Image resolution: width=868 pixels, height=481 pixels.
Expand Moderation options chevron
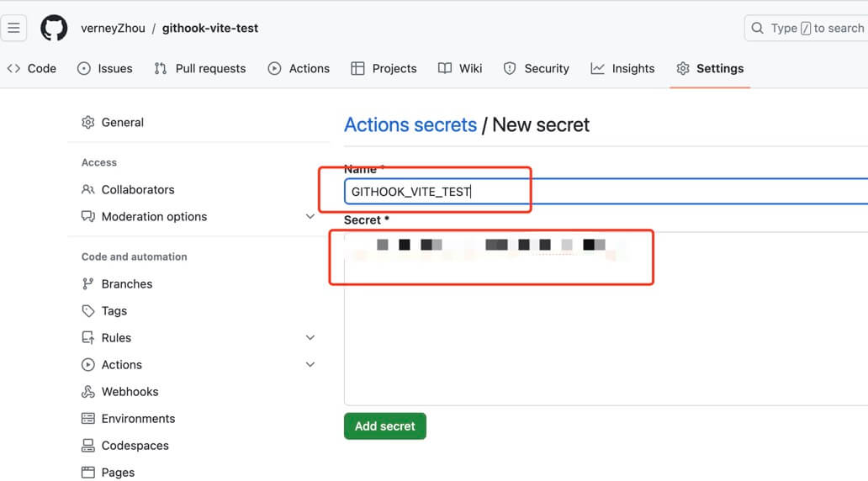pos(310,217)
